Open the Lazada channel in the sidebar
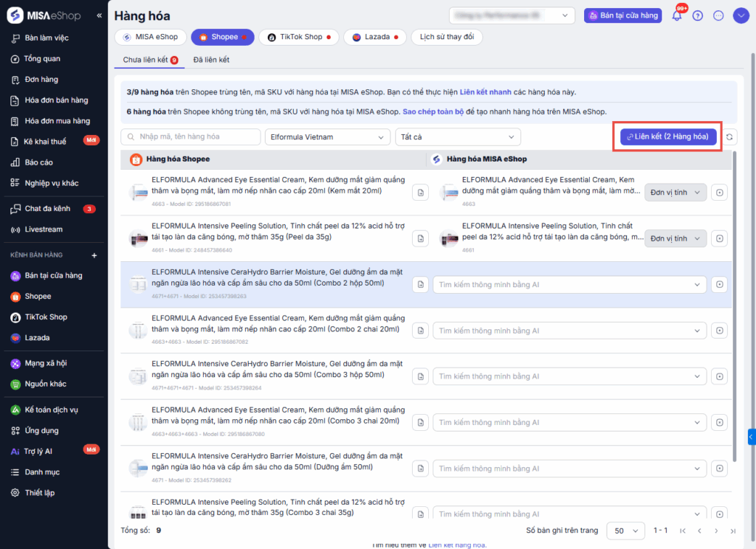756x549 pixels. pyautogui.click(x=37, y=338)
